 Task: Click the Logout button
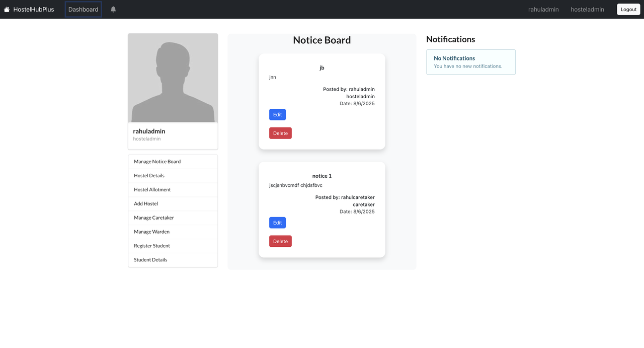pyautogui.click(x=628, y=10)
